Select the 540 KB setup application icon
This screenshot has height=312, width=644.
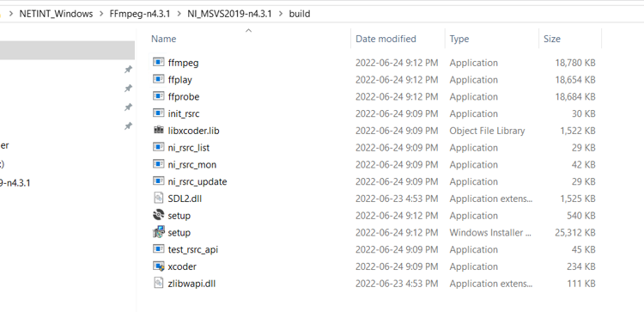click(159, 215)
